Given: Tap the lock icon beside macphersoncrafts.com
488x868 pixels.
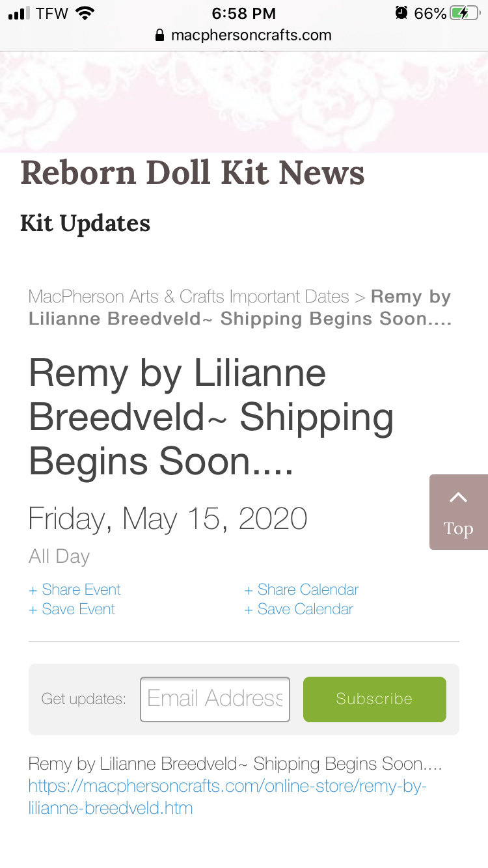Looking at the screenshot, I should tap(160, 35).
